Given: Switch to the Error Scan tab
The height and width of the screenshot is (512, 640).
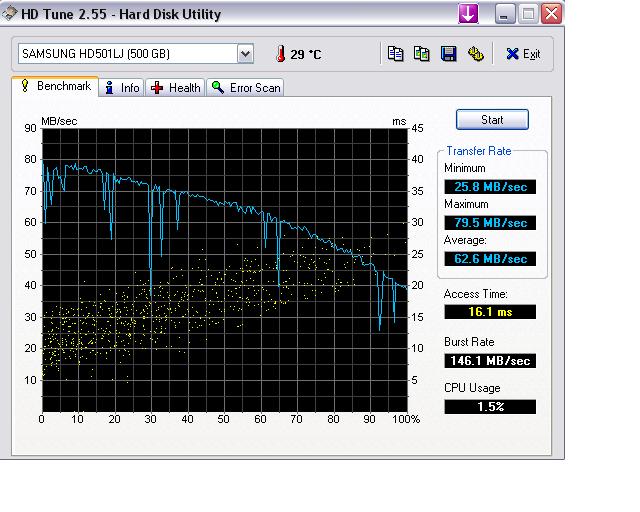Looking at the screenshot, I should coord(245,88).
